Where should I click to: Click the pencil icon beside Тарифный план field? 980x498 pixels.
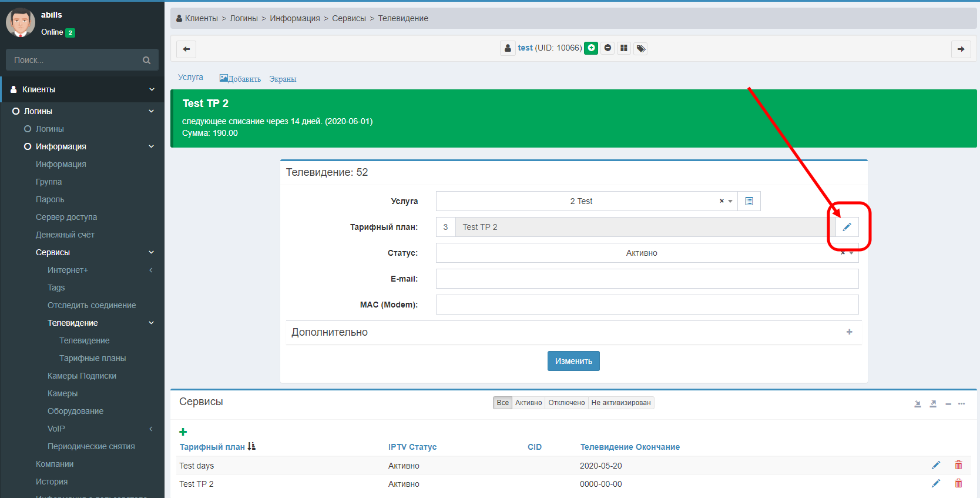click(847, 227)
